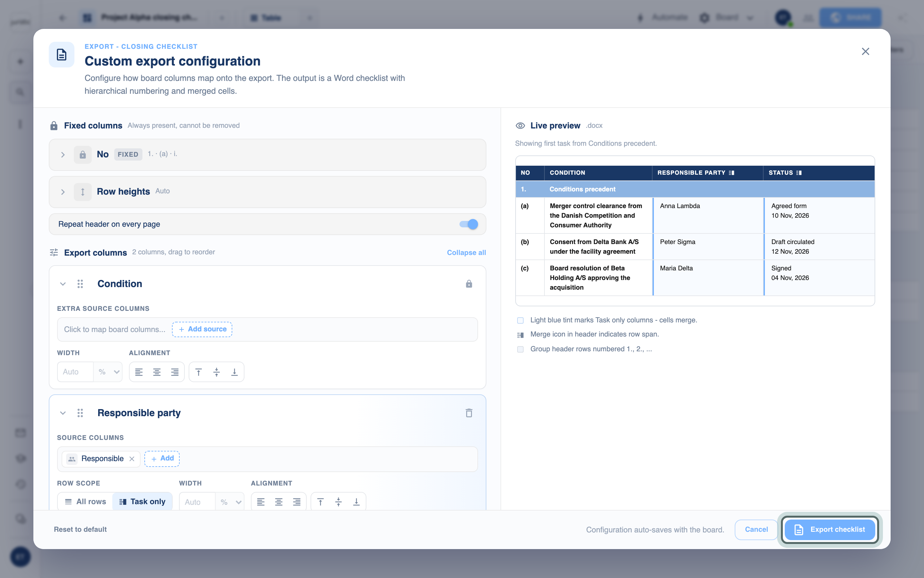This screenshot has width=924, height=578.
Task: Align Condition text left
Action: [139, 372]
